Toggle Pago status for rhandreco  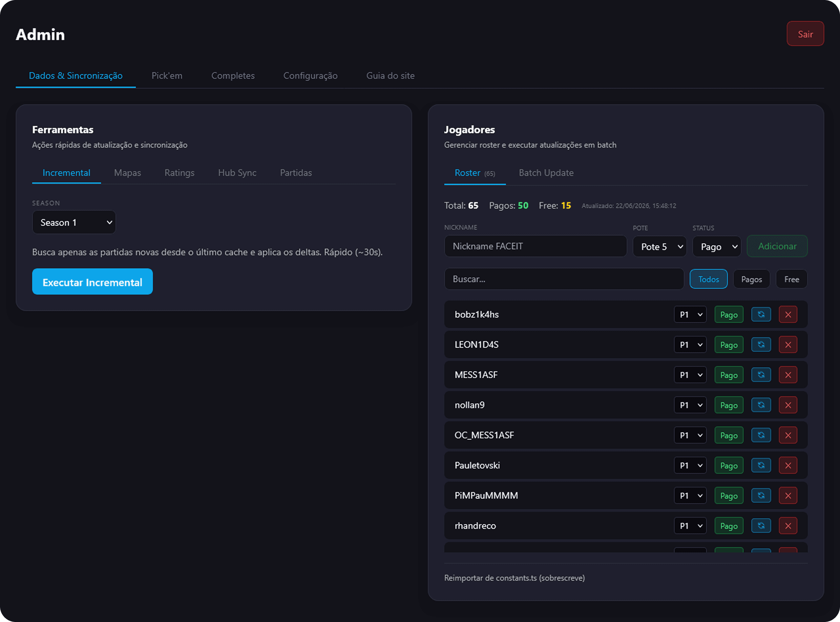pyautogui.click(x=728, y=525)
